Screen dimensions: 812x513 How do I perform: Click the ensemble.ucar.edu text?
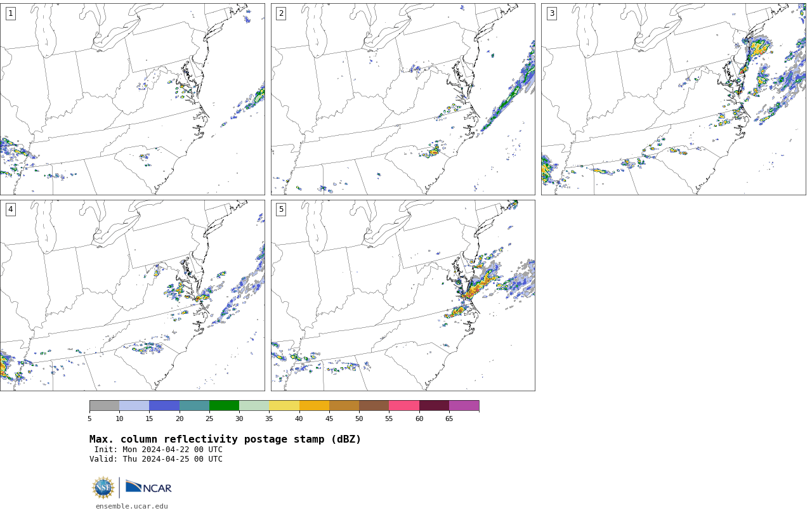(x=132, y=507)
